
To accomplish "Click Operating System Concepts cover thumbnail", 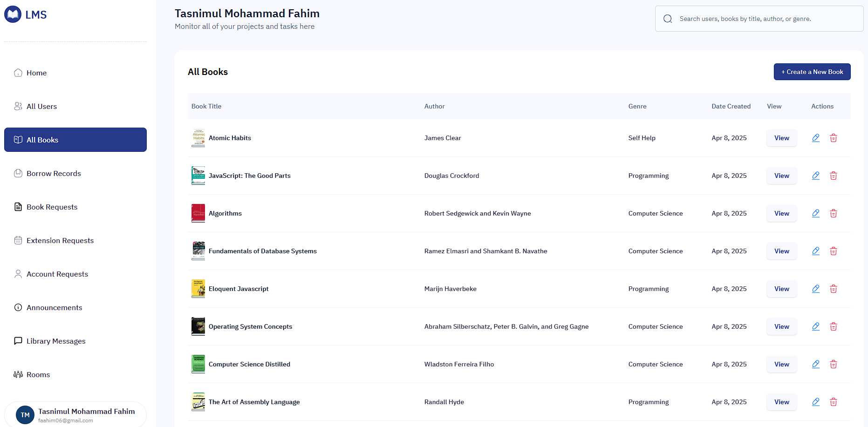I will point(198,326).
